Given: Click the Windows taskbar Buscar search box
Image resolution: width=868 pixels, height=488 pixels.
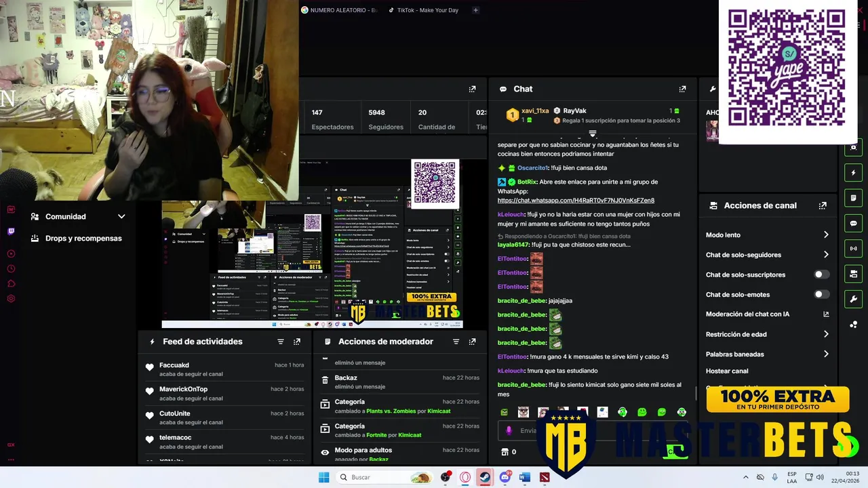Looking at the screenshot, I should pos(384,477).
